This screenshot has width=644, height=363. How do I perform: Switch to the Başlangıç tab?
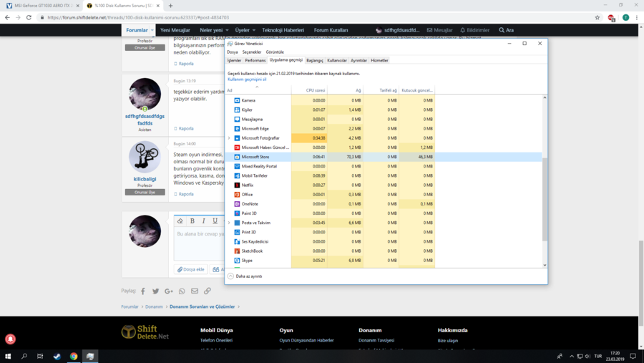pyautogui.click(x=315, y=60)
